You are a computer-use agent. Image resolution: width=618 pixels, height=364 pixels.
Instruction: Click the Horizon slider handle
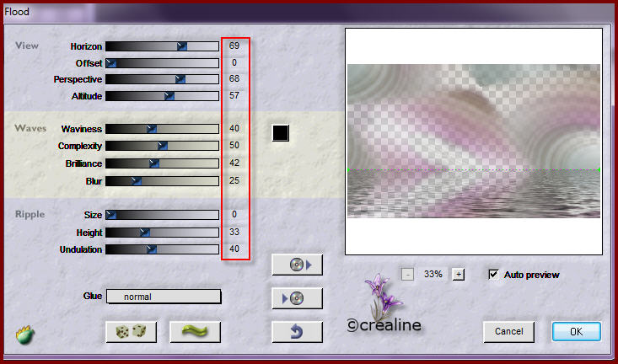[x=182, y=46]
